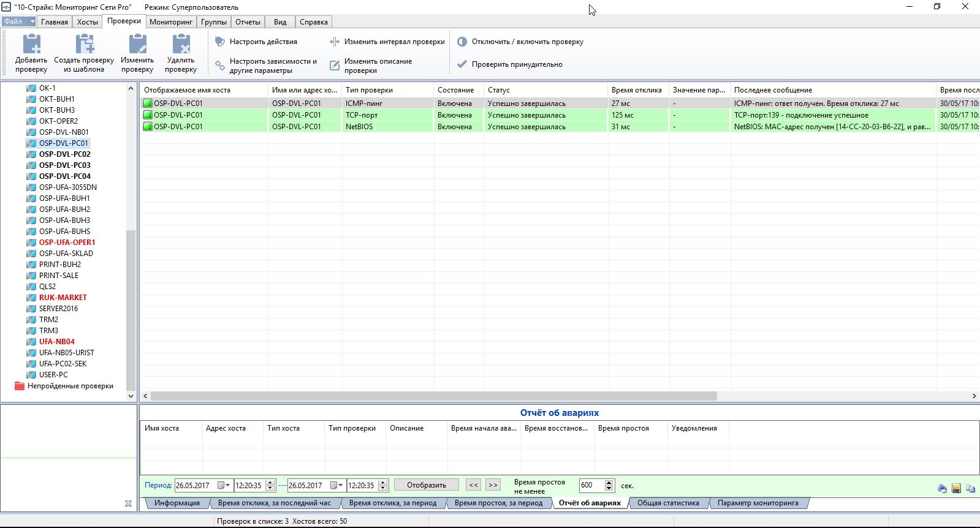Switch to the Хосты tab

point(88,22)
